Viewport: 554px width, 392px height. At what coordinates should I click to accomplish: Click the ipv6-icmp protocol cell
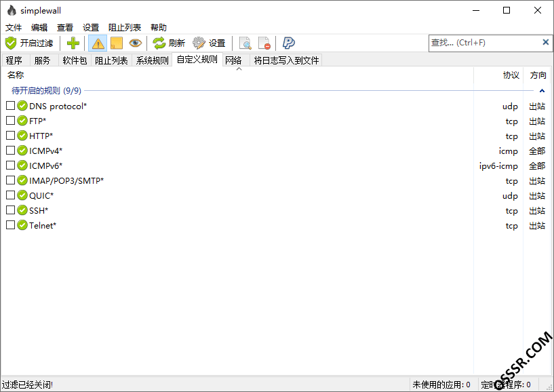[498, 165]
